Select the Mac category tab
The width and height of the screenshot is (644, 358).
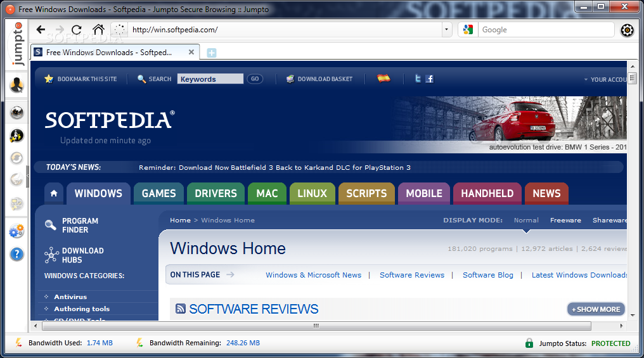click(x=267, y=193)
